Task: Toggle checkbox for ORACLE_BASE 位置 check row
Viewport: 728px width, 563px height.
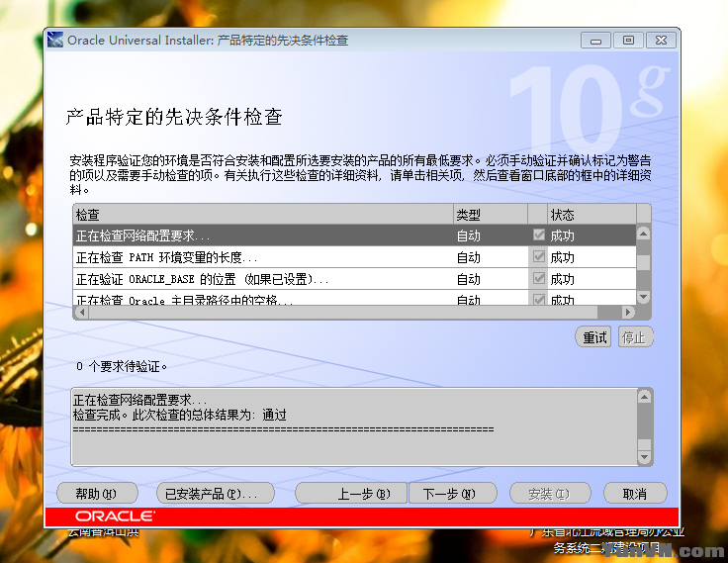Action: coord(538,278)
